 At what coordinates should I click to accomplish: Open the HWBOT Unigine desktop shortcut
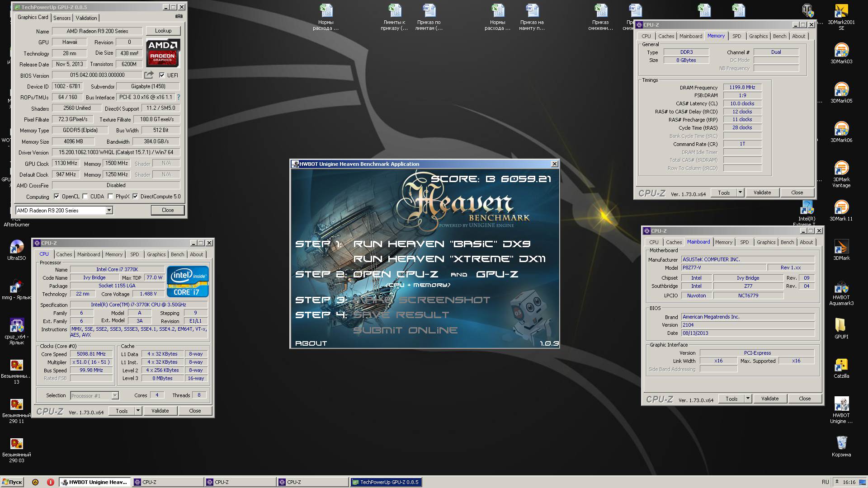pyautogui.click(x=841, y=410)
